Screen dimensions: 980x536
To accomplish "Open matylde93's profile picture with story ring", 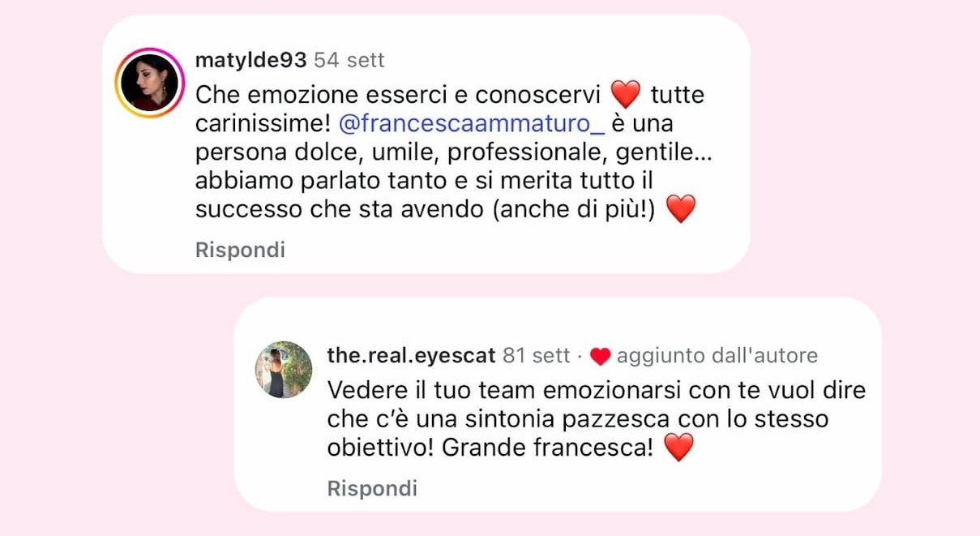I will point(150,83).
